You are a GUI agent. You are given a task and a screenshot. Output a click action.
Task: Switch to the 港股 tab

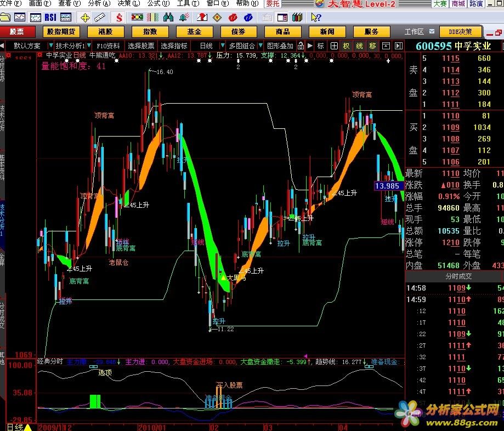(105, 31)
